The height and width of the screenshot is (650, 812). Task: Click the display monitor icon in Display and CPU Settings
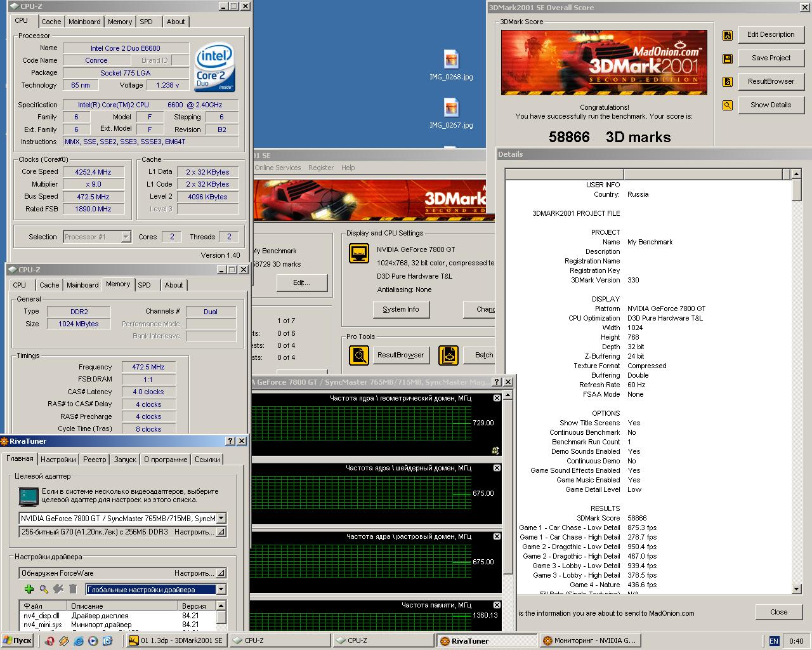359,253
